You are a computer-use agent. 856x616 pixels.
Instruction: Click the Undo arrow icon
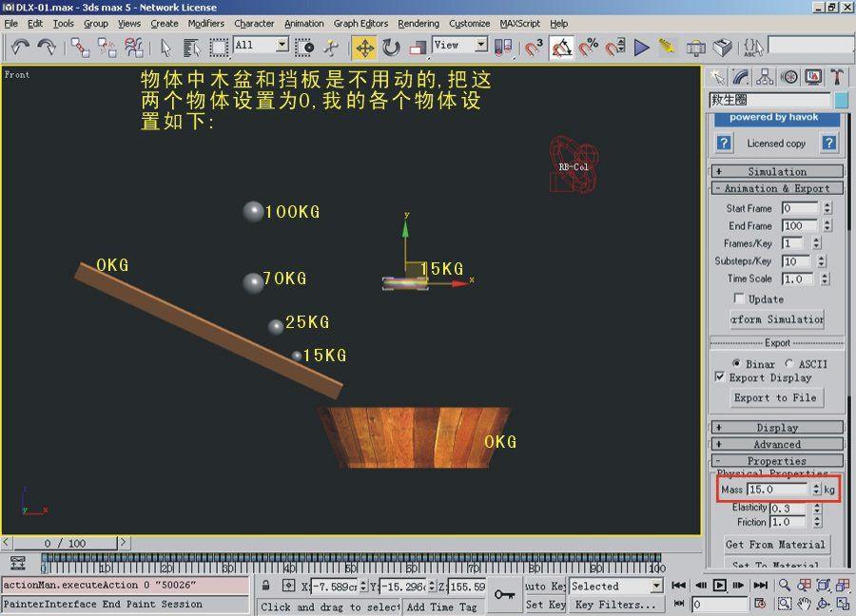(20, 47)
